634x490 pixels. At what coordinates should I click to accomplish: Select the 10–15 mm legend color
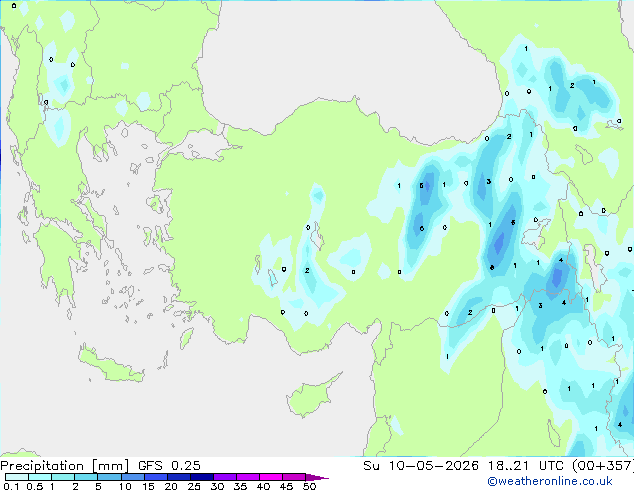point(133,477)
